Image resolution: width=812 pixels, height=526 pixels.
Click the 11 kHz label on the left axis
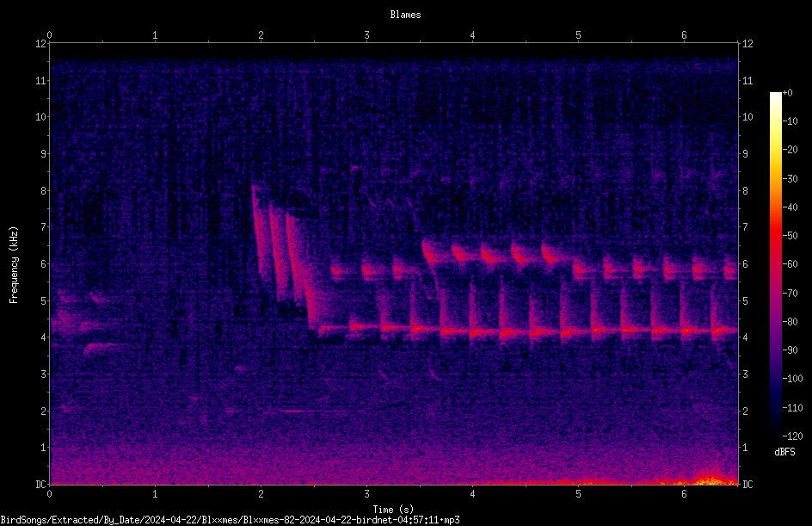click(41, 80)
